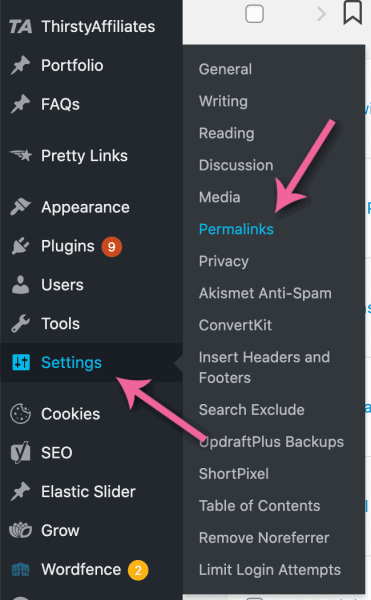371x600 pixels.
Task: Click the Settings sliders icon
Action: click(21, 362)
